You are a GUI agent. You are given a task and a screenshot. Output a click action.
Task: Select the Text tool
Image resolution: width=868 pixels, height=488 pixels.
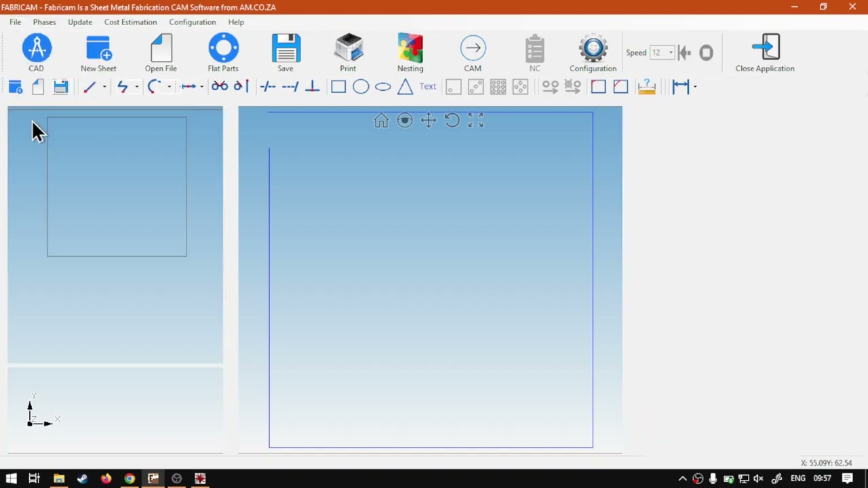click(428, 87)
